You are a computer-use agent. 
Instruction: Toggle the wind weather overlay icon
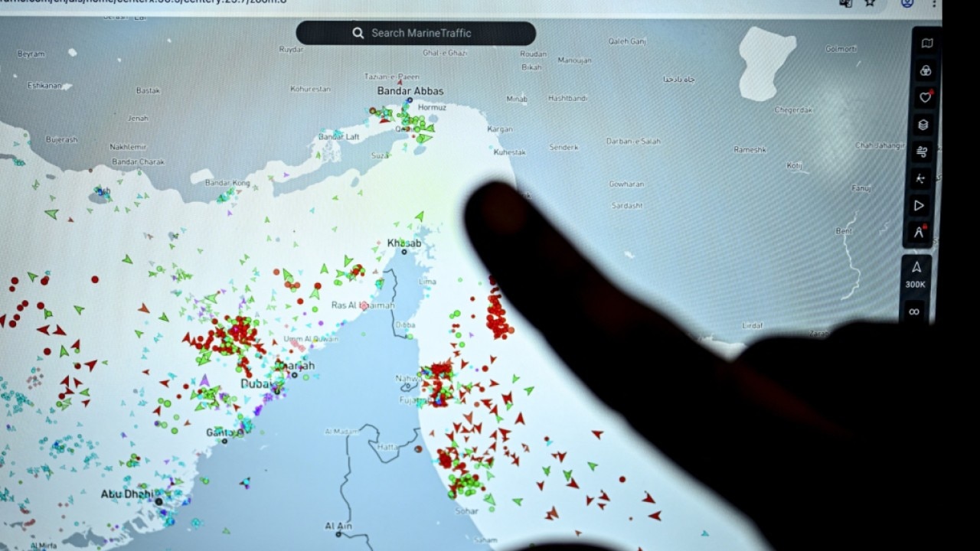click(923, 152)
